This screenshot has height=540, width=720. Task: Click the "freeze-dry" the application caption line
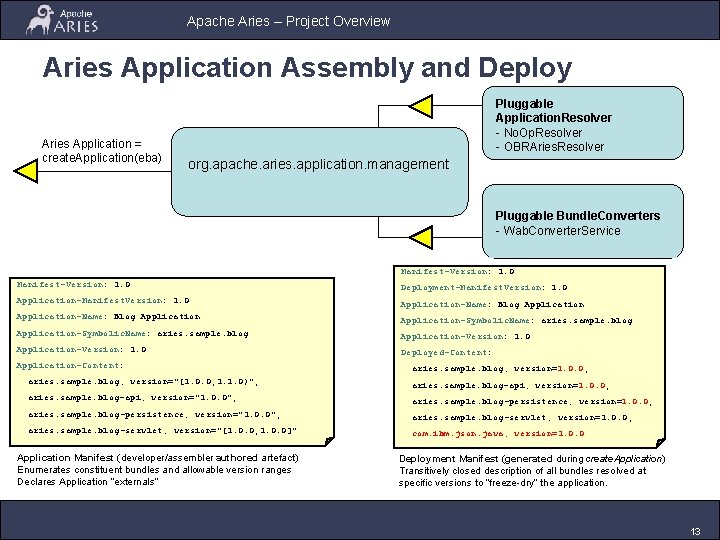(503, 483)
